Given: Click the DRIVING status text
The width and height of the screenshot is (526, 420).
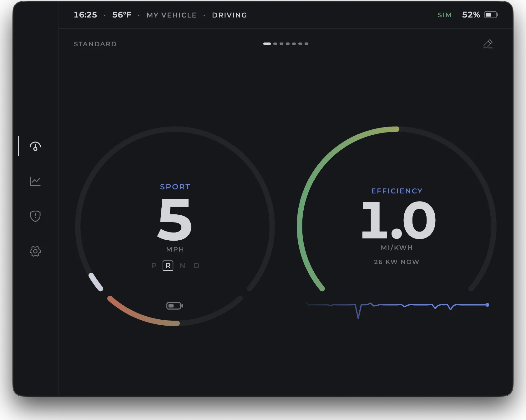Looking at the screenshot, I should coord(230,15).
